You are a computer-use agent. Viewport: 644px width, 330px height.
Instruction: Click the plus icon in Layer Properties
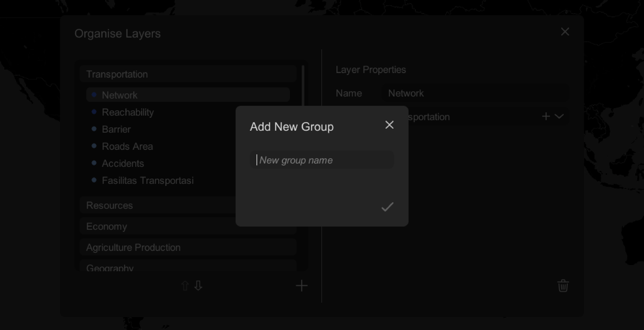(x=546, y=117)
